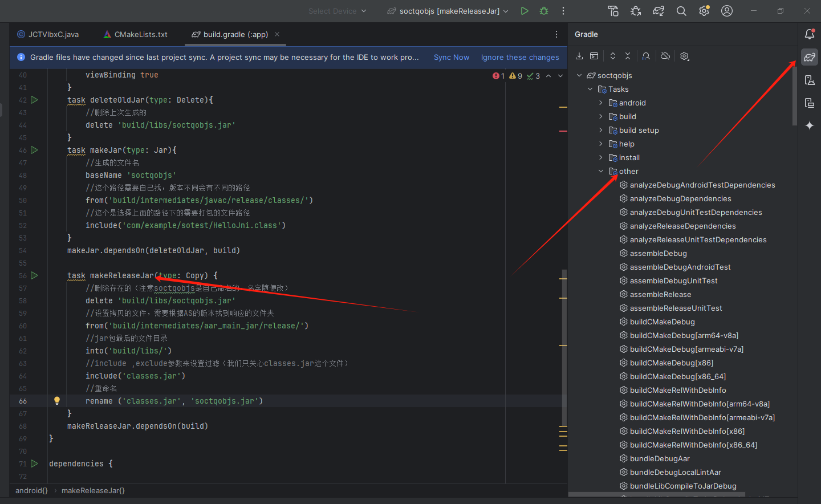
Task: Open Gradle build tool settings gear
Action: [x=685, y=56]
